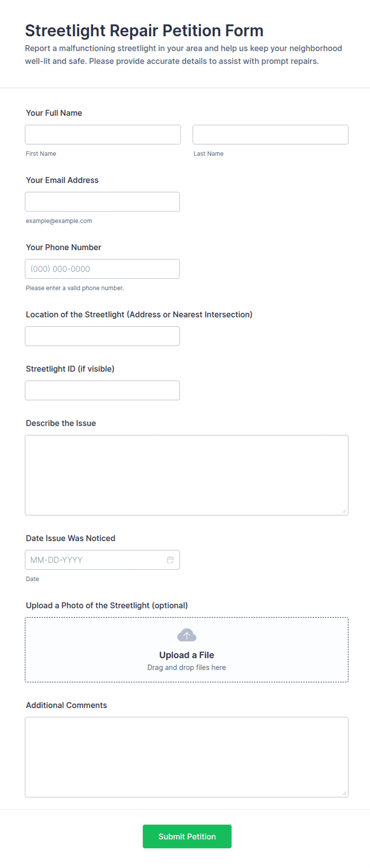Open the calendar picker icon in date field
Image resolution: width=370 pixels, height=868 pixels.
pyautogui.click(x=170, y=560)
